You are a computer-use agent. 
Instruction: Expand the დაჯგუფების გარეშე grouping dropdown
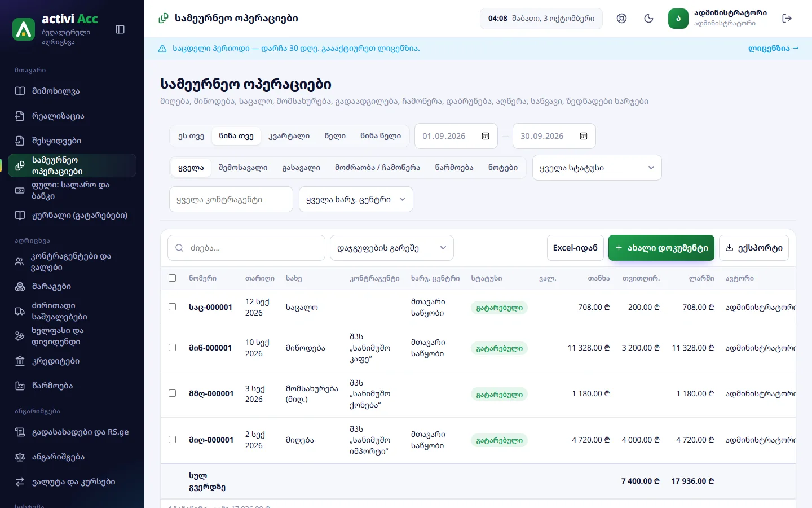pyautogui.click(x=392, y=248)
